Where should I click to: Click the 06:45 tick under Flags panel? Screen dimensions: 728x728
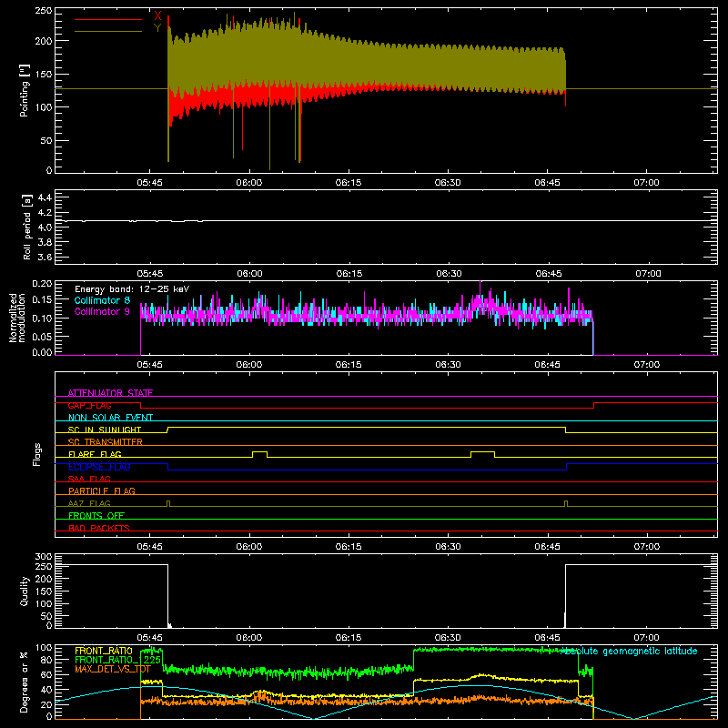point(548,547)
